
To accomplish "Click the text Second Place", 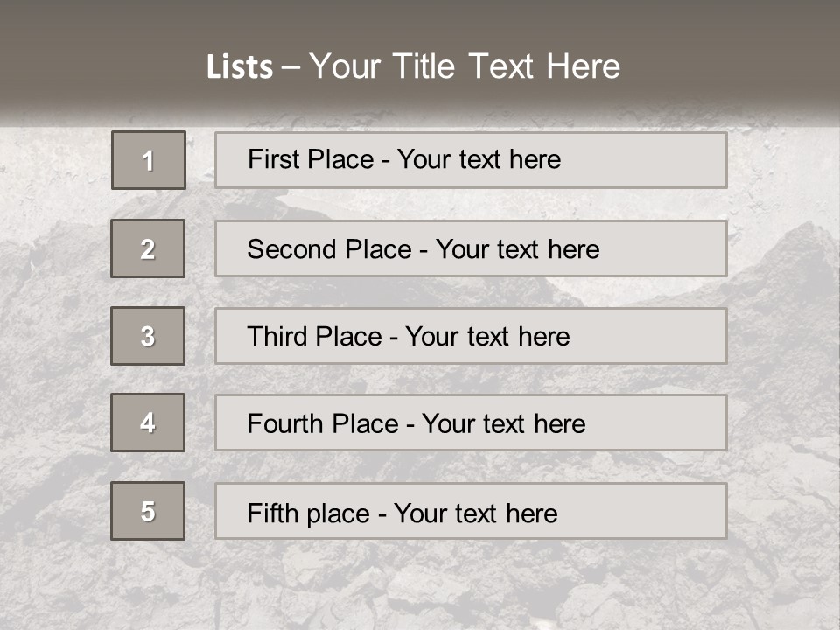I will (330, 249).
